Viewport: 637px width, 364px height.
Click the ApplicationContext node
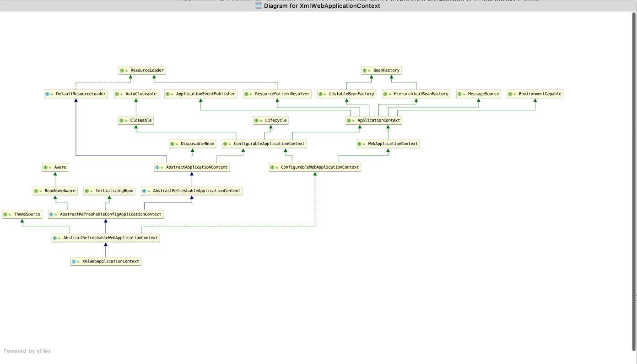tap(374, 120)
